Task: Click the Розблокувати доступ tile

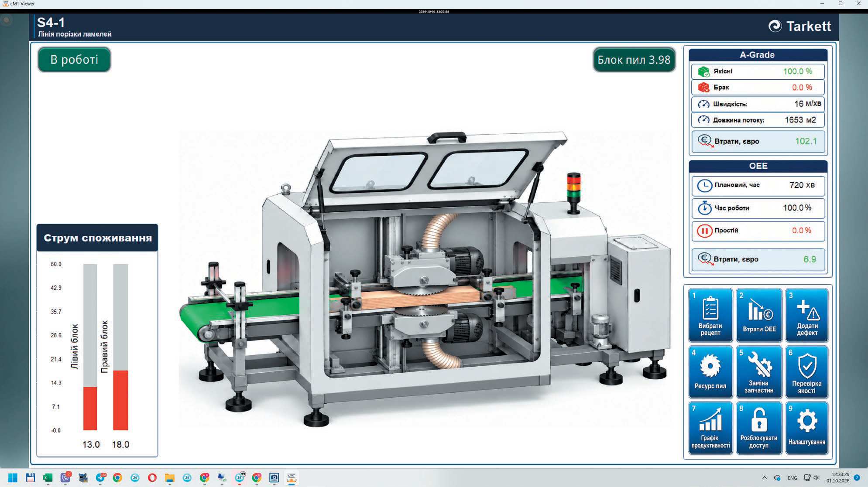Action: tap(759, 428)
